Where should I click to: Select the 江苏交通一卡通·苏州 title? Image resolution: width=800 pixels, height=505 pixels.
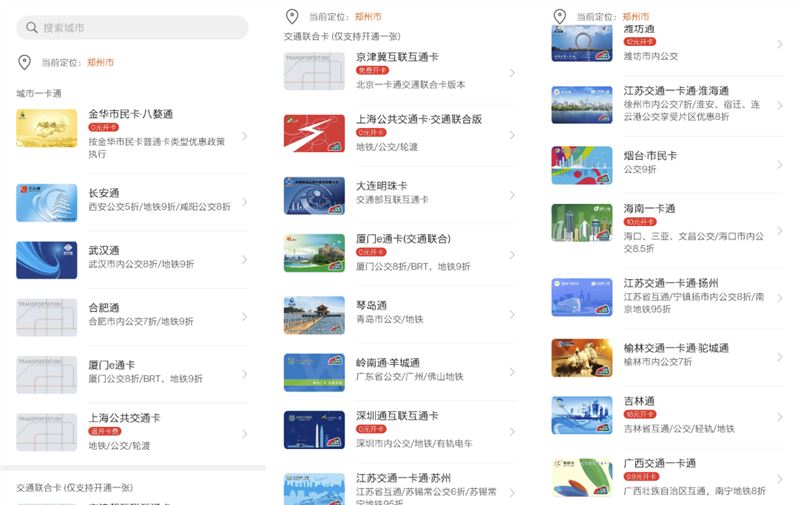pos(404,478)
